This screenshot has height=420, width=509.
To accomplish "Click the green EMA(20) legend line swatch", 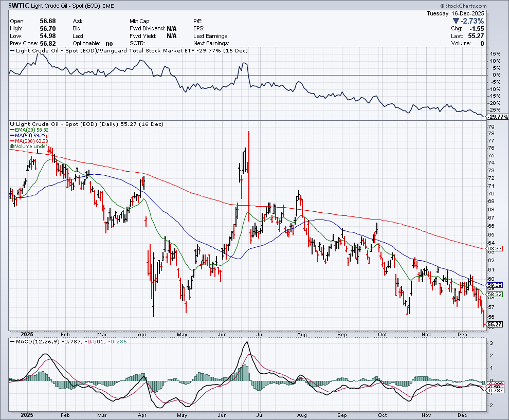I will 12,131.
